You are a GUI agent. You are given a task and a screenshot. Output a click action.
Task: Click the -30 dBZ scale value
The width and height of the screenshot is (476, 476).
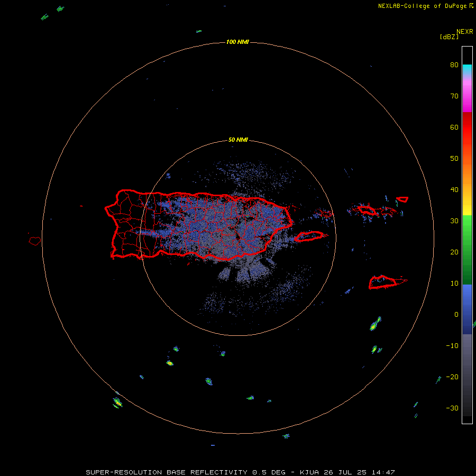point(452,408)
